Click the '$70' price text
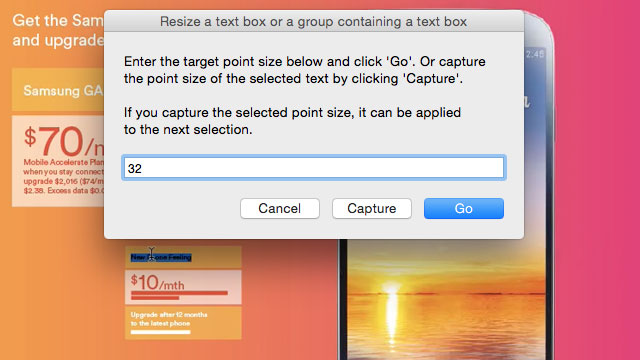The width and height of the screenshot is (640, 360). [54, 141]
